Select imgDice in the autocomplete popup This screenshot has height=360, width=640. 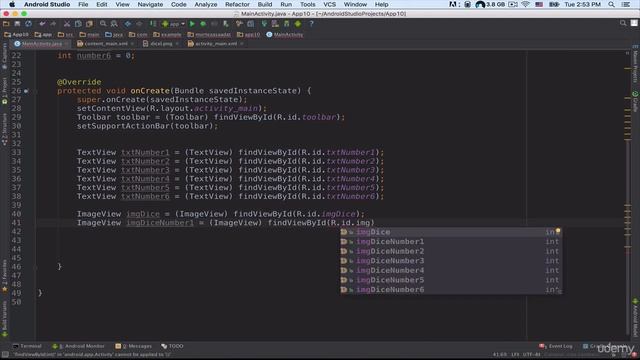click(x=451, y=232)
